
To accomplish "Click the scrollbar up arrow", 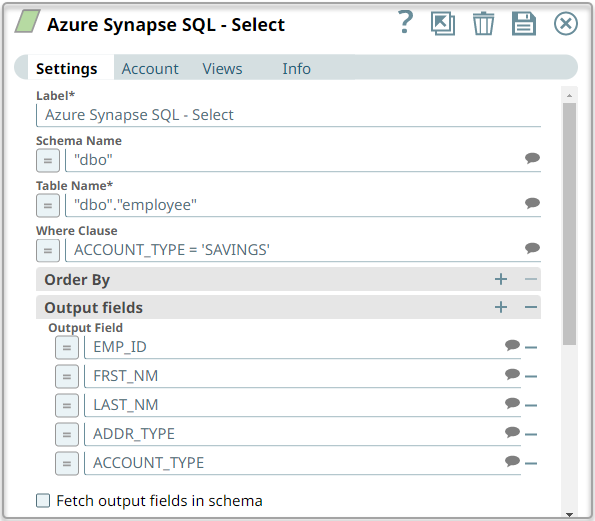I will point(569,96).
